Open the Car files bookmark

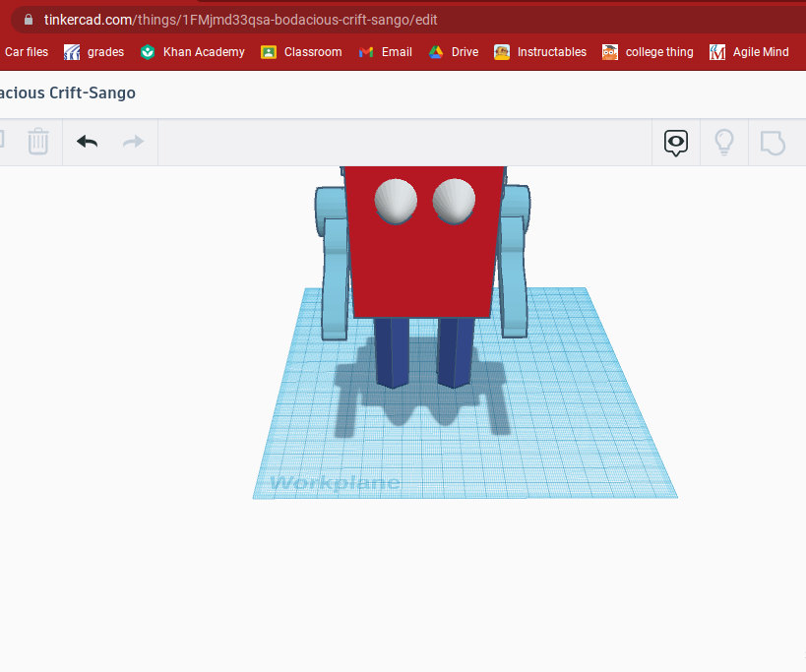pyautogui.click(x=26, y=52)
